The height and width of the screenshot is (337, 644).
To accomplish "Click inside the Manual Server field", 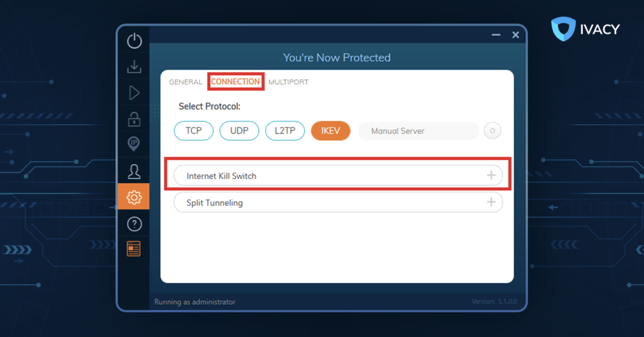I will [x=397, y=131].
